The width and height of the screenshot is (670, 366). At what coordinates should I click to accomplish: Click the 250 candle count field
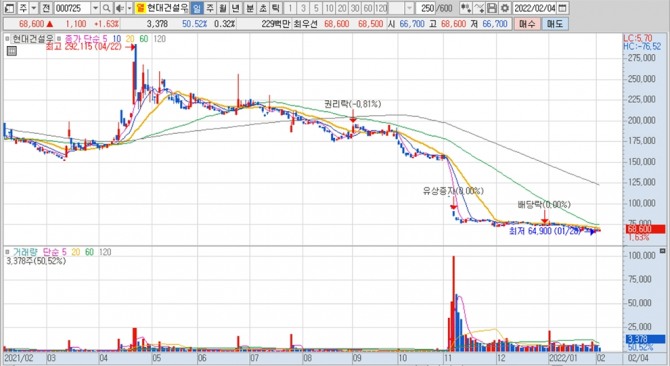(426, 8)
